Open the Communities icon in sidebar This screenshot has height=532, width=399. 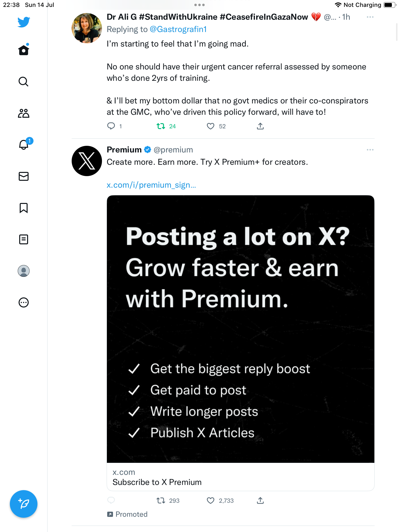[24, 113]
